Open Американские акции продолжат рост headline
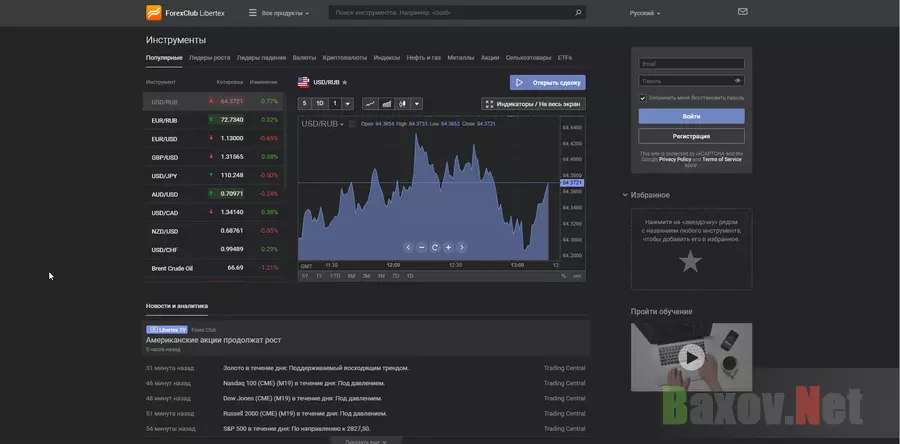 [x=214, y=340]
